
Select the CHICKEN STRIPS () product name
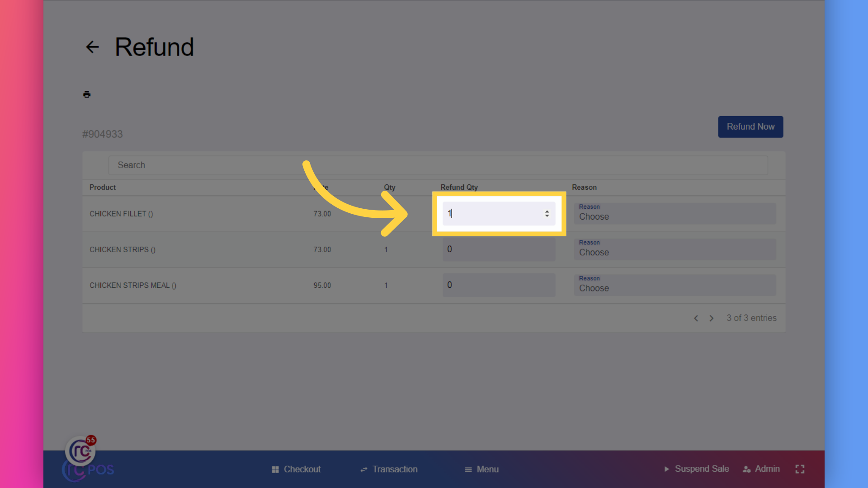[123, 249]
